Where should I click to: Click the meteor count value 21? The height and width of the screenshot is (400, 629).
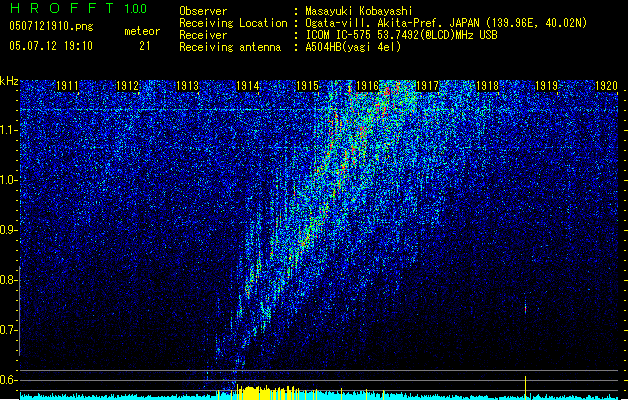pyautogui.click(x=144, y=46)
